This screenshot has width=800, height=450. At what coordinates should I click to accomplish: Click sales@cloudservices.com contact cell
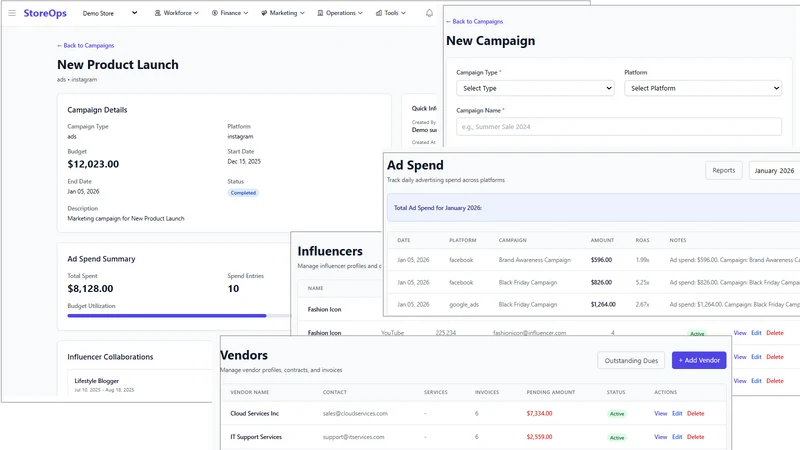click(x=355, y=414)
